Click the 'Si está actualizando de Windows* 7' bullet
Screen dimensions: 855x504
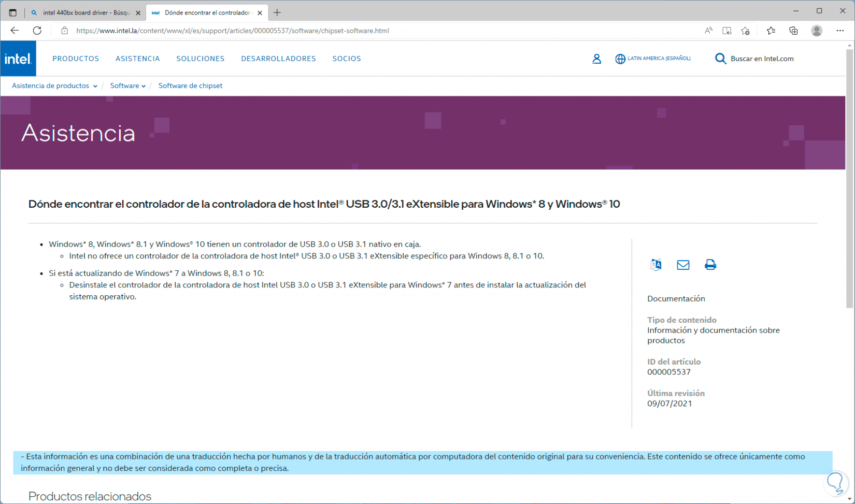coord(156,273)
